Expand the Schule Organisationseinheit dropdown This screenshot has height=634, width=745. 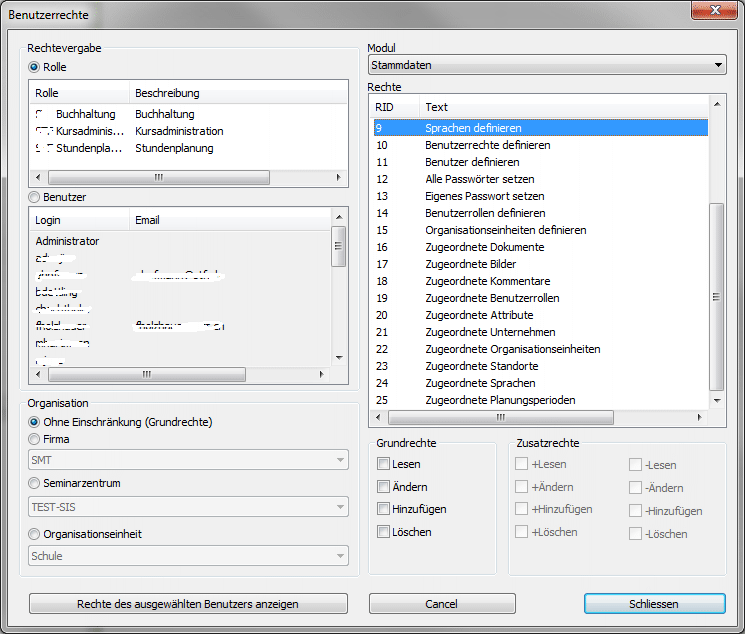(x=189, y=556)
